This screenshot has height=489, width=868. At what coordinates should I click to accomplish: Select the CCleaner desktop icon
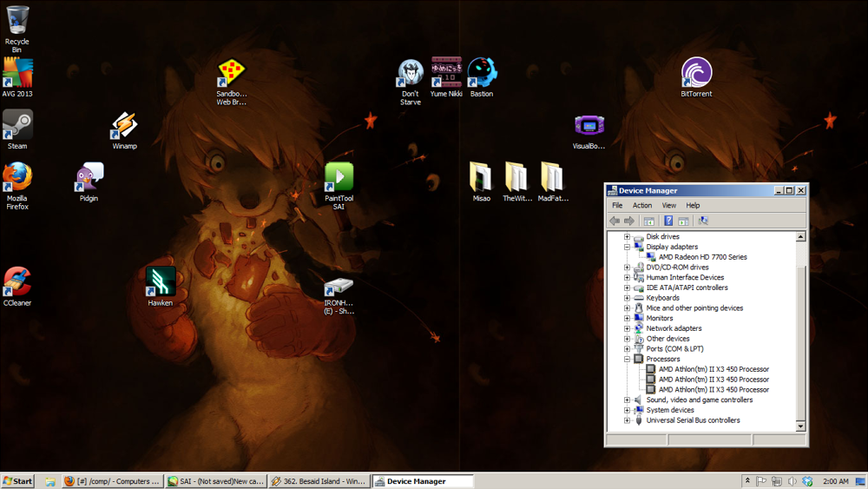(17, 287)
